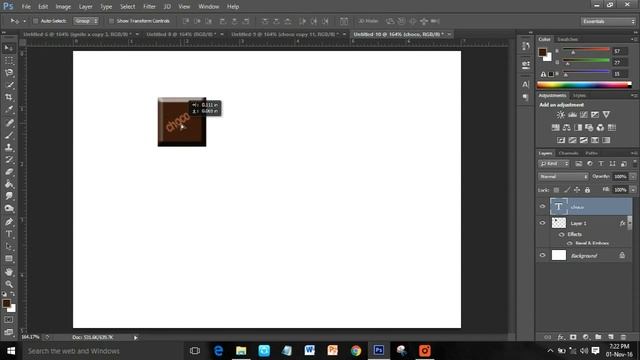Switch to the Swatches tab
The height and width of the screenshot is (360, 640).
click(x=568, y=39)
